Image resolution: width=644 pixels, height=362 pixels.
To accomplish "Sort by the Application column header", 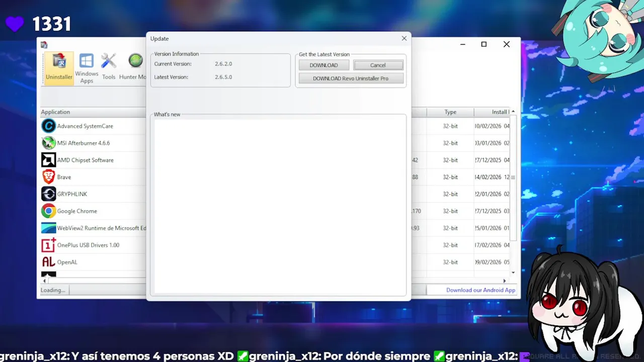I will tap(94, 112).
